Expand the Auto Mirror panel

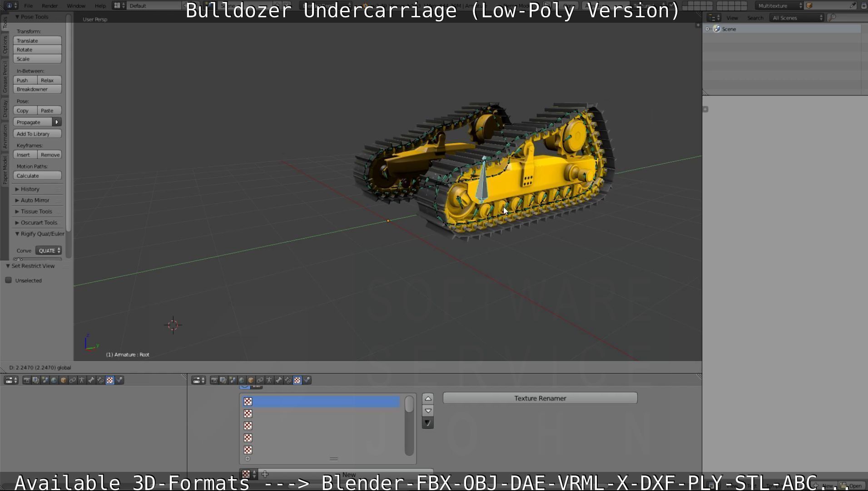click(17, 200)
